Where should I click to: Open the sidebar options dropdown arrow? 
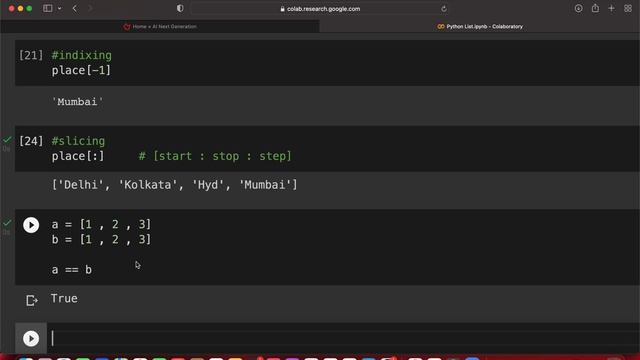60,8
